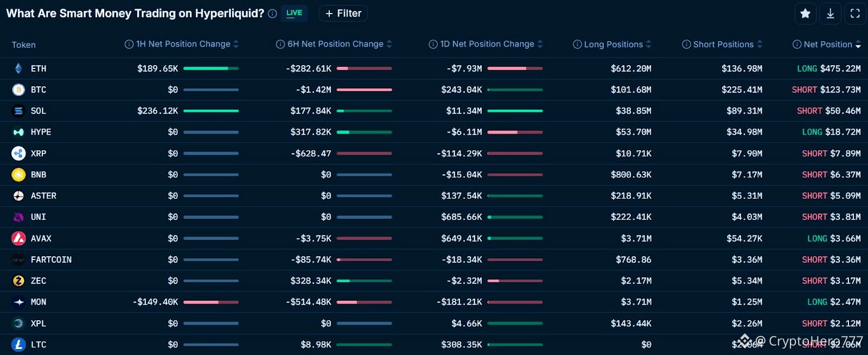Screen dimensions: 868x355
Task: Open info icon for Long Positions
Action: pyautogui.click(x=577, y=45)
